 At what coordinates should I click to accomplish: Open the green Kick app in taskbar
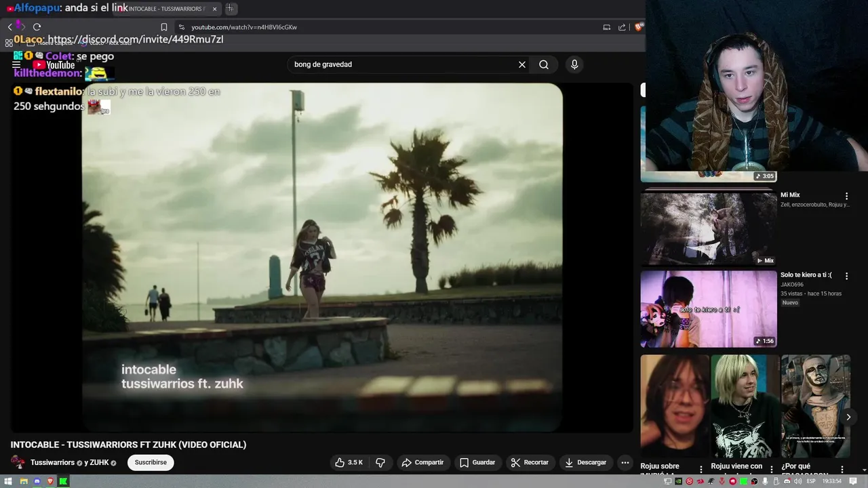tap(63, 481)
